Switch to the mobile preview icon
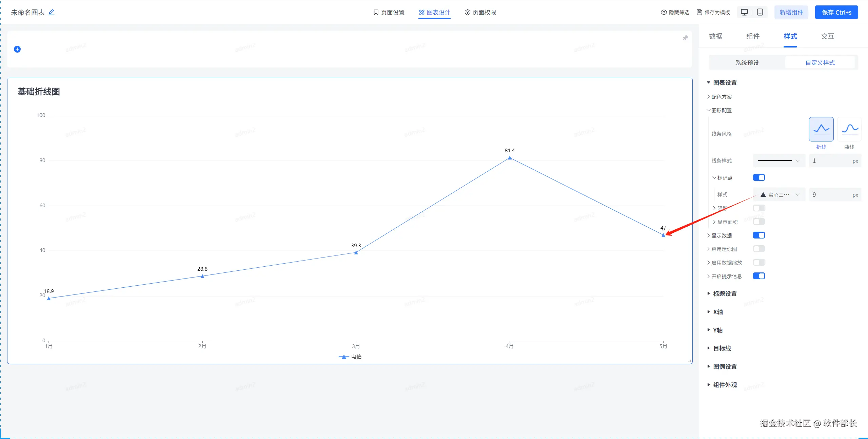868x439 pixels. (x=760, y=12)
